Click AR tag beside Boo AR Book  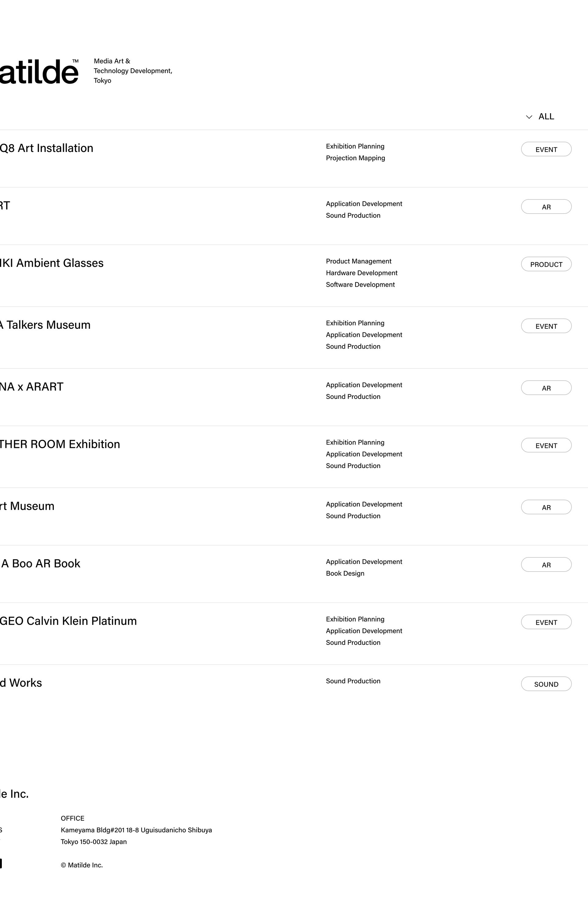546,565
